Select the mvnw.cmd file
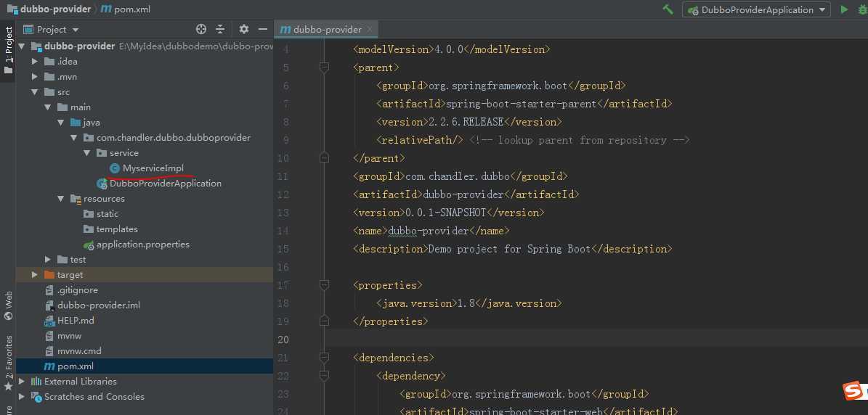868x415 pixels. click(x=79, y=351)
